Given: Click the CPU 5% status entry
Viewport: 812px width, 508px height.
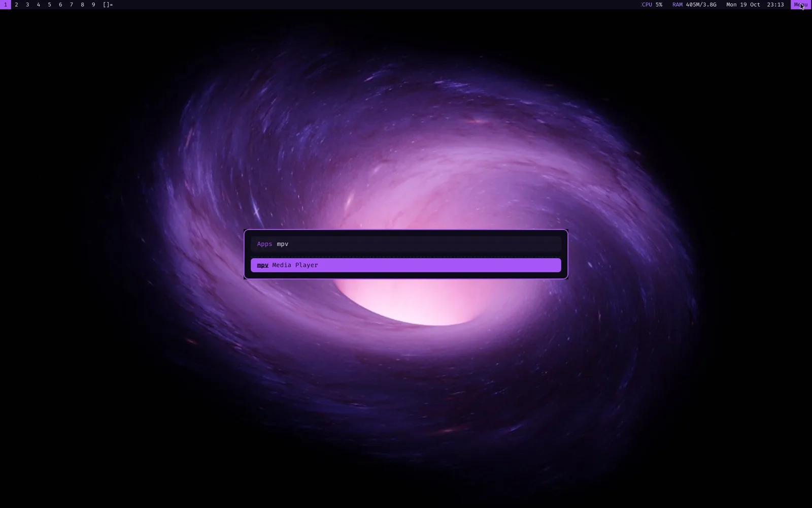Looking at the screenshot, I should pos(652,5).
